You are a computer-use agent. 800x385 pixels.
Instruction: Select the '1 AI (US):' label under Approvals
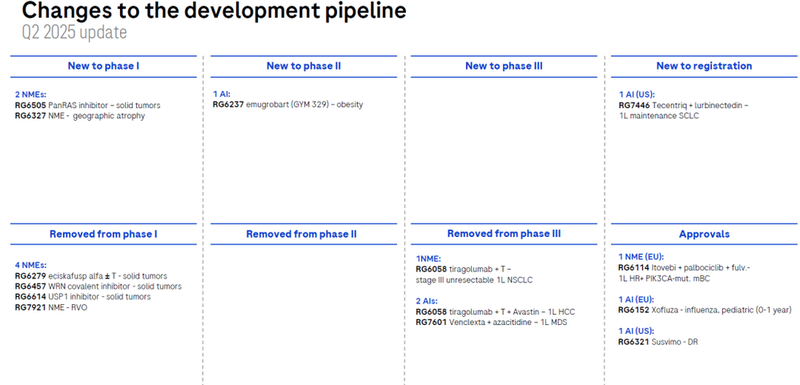[x=636, y=331]
